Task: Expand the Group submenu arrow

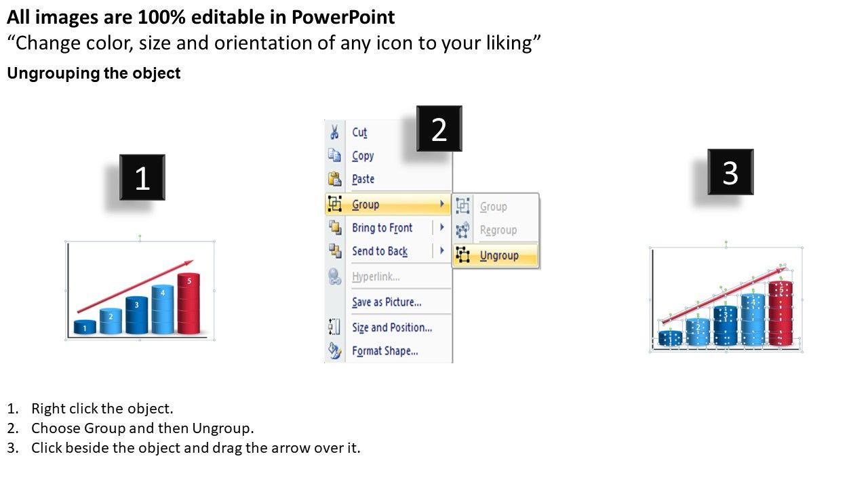Action: (x=442, y=204)
